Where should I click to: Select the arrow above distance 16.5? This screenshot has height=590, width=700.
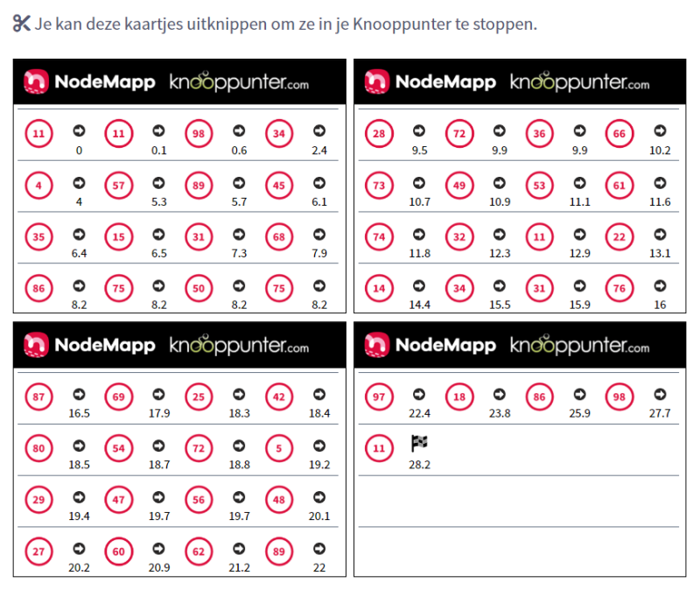pyautogui.click(x=78, y=393)
